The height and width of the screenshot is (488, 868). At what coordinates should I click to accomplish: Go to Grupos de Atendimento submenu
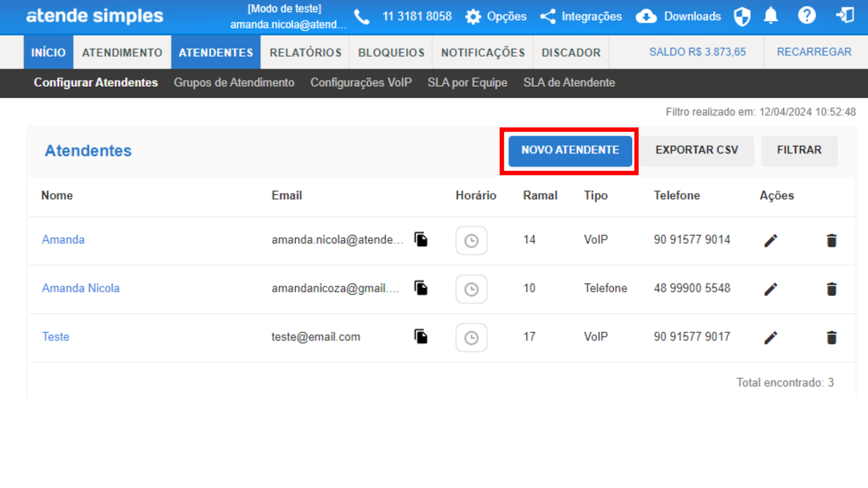click(234, 82)
